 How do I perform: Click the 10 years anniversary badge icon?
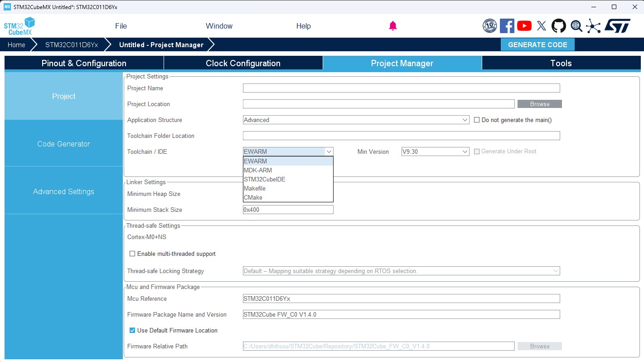(x=490, y=26)
